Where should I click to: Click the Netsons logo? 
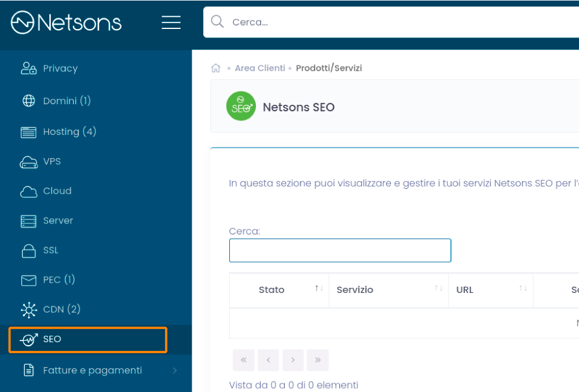click(66, 23)
